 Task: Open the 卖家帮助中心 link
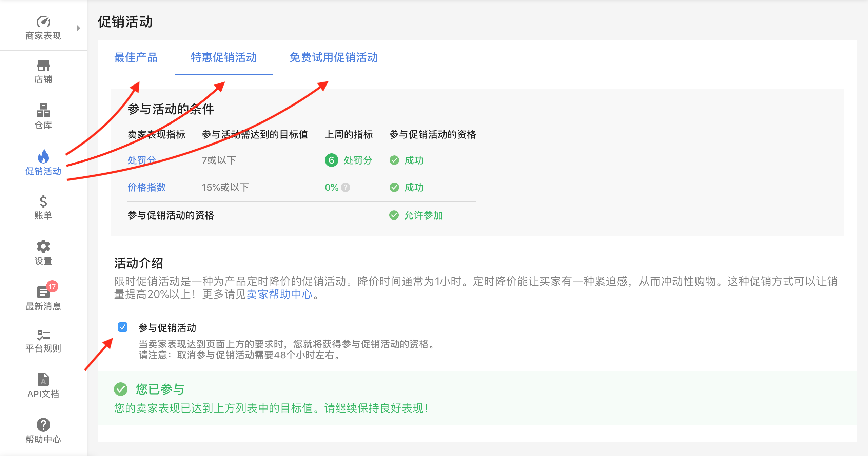279,295
